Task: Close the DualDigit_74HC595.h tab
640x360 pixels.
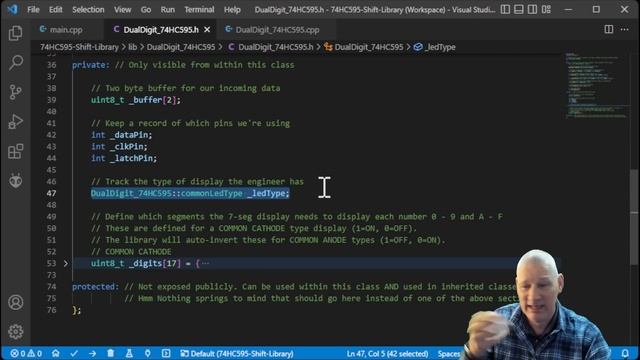Action: [x=207, y=29]
